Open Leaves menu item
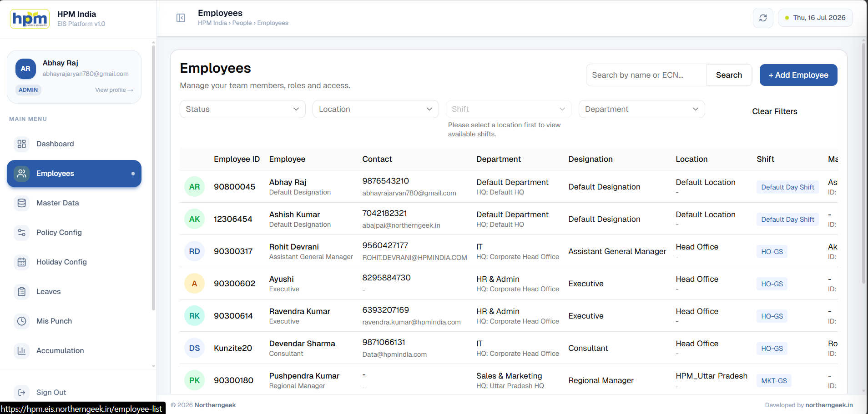Screen dimensions: 868x414 coord(74,292)
